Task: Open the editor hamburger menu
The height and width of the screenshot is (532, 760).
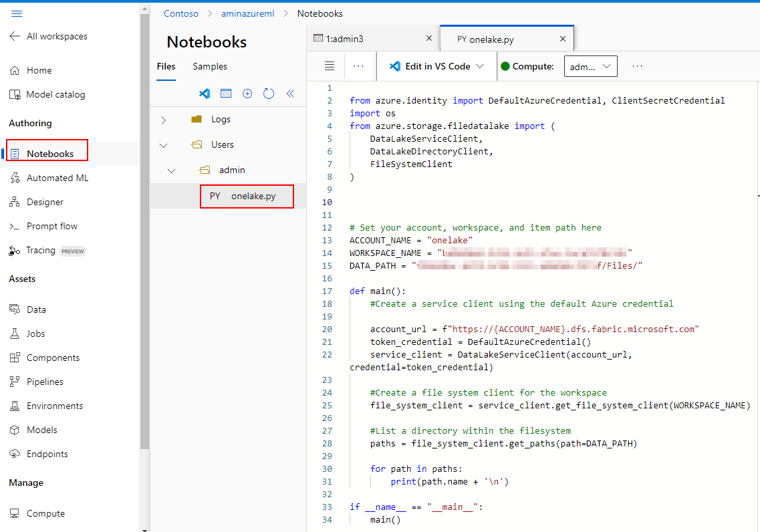Action: (x=329, y=66)
